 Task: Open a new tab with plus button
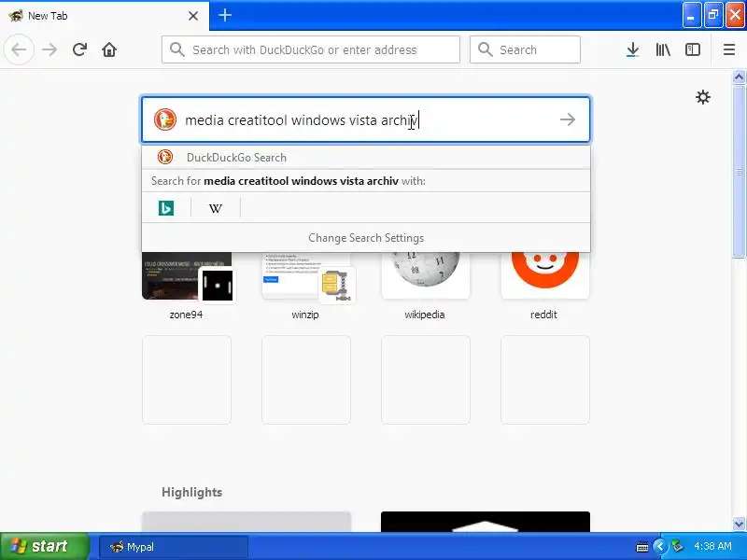click(225, 15)
